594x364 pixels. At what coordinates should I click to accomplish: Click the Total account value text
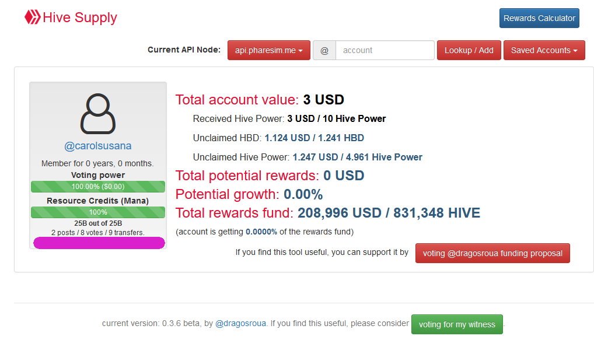260,100
